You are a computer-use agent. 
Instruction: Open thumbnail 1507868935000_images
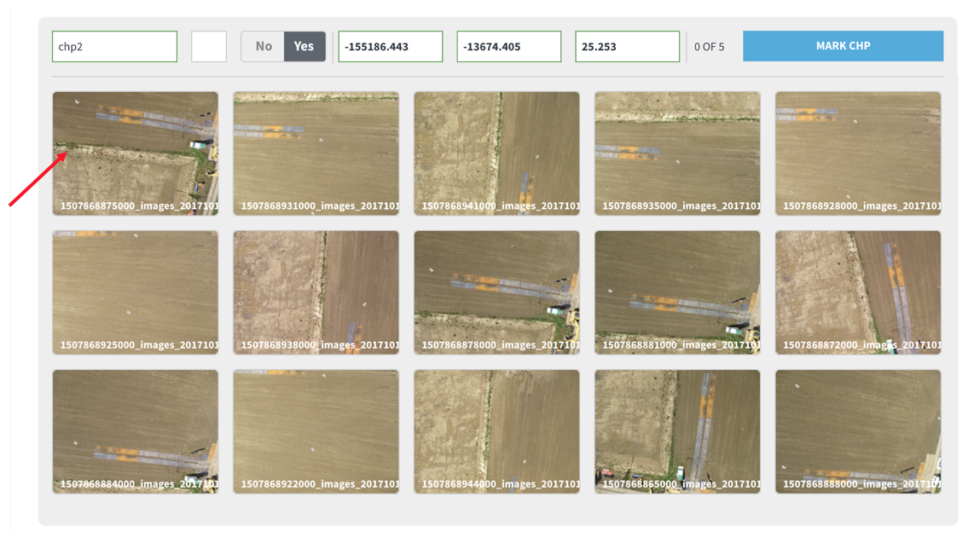pyautogui.click(x=677, y=153)
